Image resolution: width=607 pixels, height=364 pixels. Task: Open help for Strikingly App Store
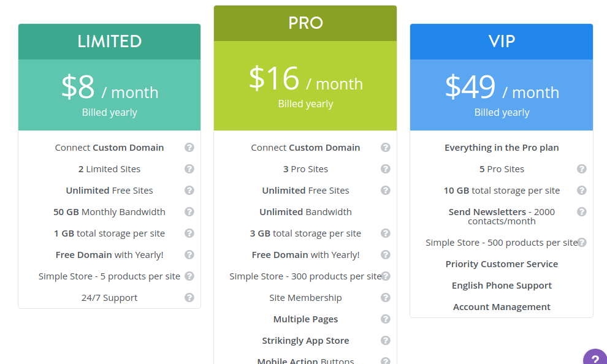click(386, 341)
